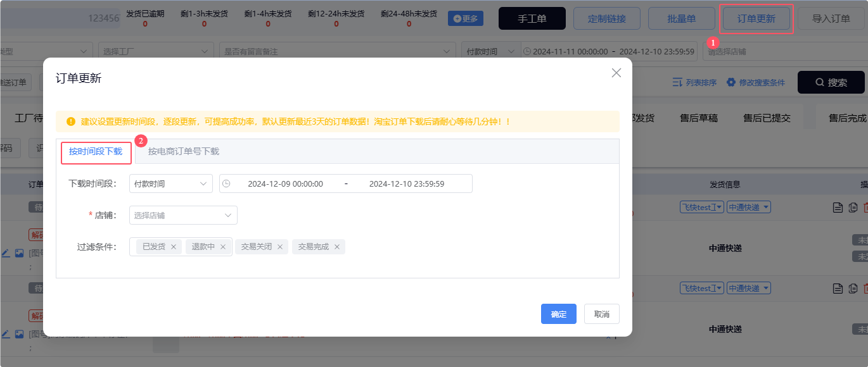Click the 订单更新 button in toolbar
Viewport: 868px width, 367px height.
[756, 18]
